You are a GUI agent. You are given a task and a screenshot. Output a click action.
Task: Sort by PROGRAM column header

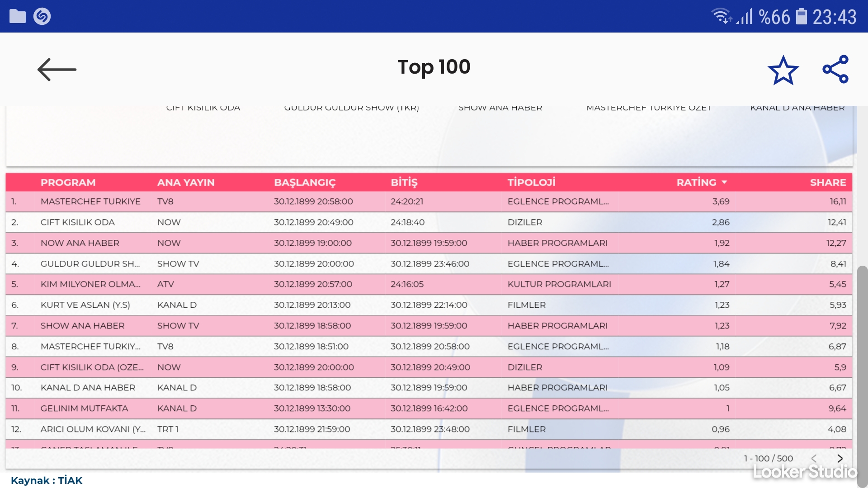click(x=68, y=183)
